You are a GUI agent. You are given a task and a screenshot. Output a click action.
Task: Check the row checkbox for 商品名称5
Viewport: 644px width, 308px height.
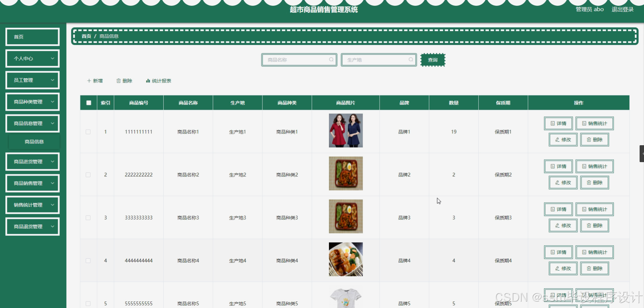point(88,304)
